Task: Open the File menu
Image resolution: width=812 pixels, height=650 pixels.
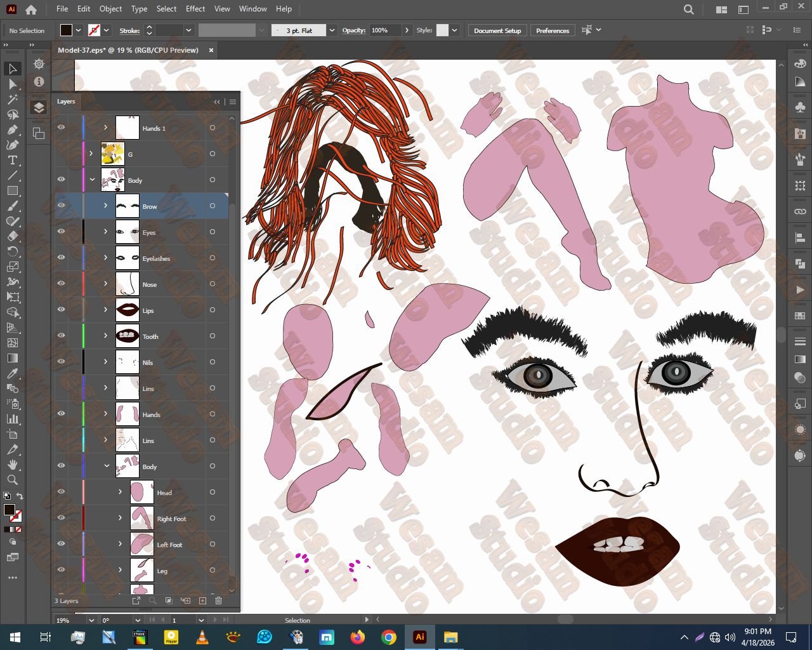Action: 62,9
